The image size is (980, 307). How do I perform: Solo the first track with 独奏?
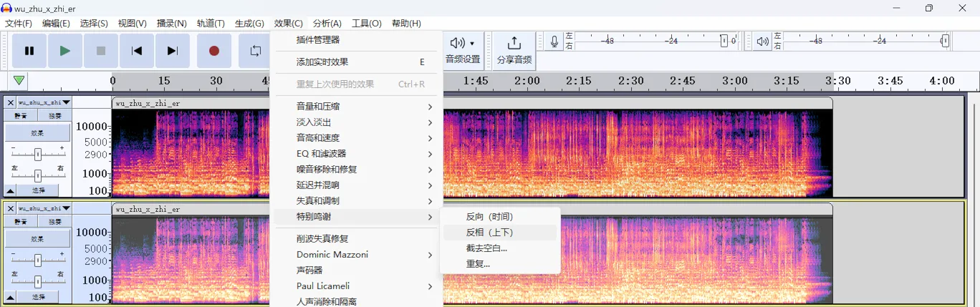pyautogui.click(x=54, y=116)
